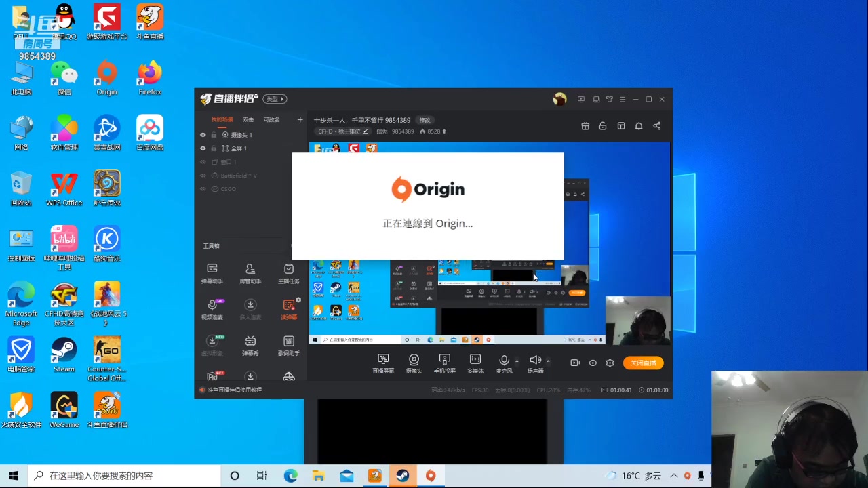Screen dimensions: 868x488
Task: Open Origin desktop shortcut
Action: point(106,77)
